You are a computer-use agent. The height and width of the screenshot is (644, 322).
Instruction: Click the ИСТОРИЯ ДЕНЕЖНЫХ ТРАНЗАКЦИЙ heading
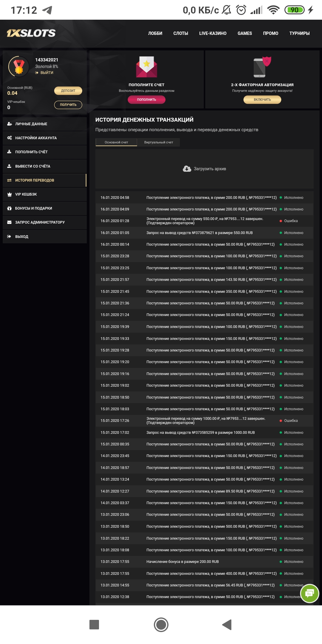click(x=144, y=120)
